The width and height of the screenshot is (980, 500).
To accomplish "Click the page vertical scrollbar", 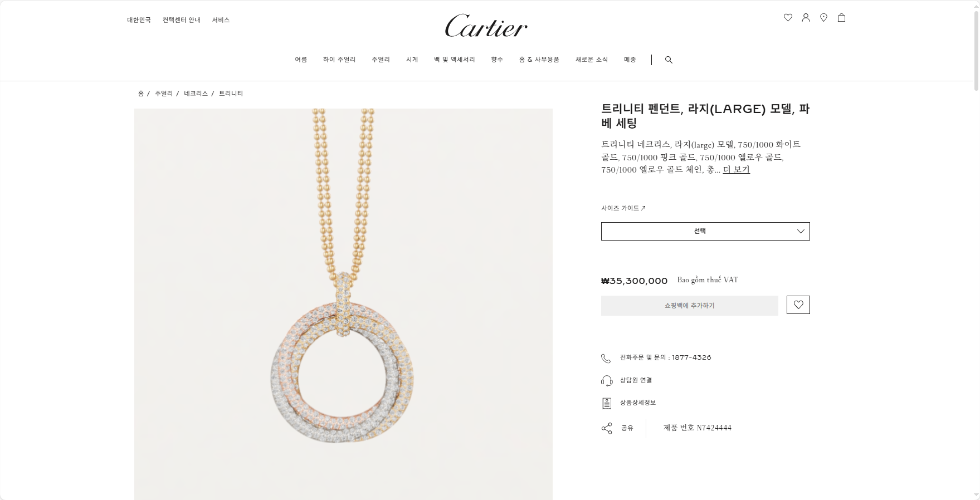I will (x=976, y=250).
